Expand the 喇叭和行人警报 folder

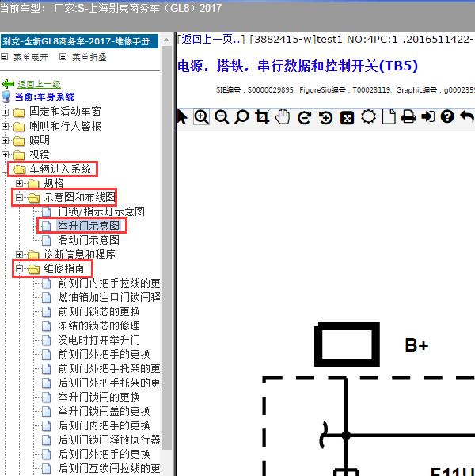(x=5, y=126)
